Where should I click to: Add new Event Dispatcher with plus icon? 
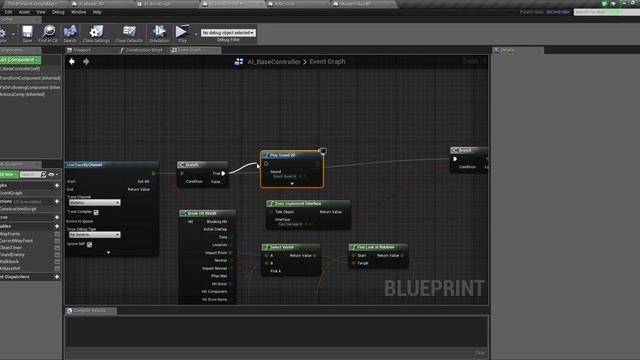coord(57,277)
